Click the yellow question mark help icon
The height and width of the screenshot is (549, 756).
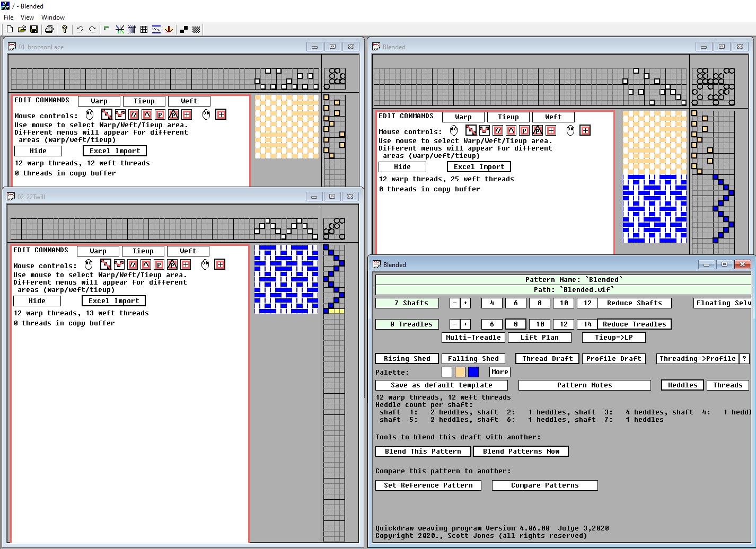click(65, 30)
